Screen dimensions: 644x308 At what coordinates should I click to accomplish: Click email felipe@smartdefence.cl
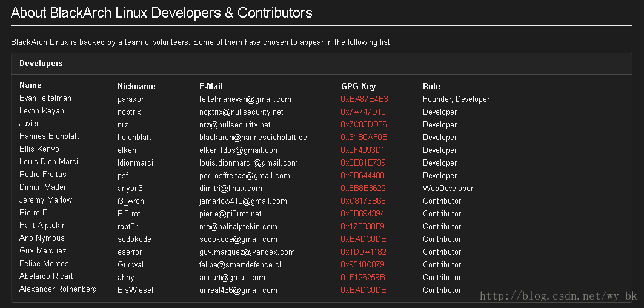click(240, 265)
